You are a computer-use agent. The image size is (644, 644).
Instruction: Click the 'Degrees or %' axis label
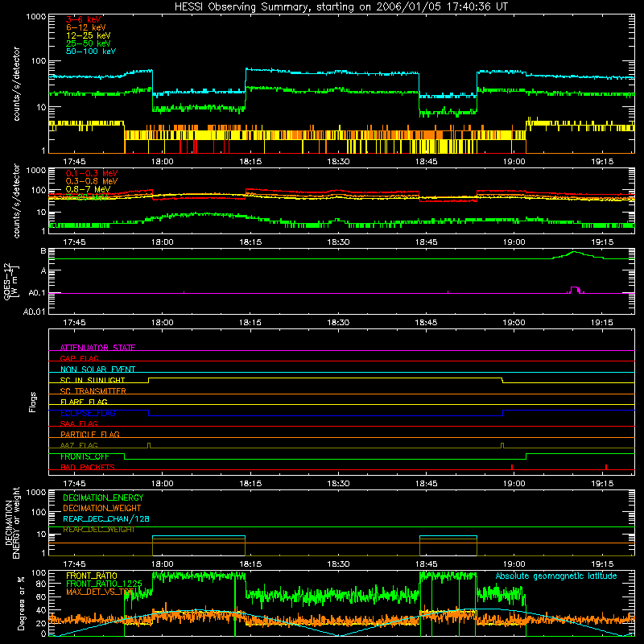click(21, 604)
